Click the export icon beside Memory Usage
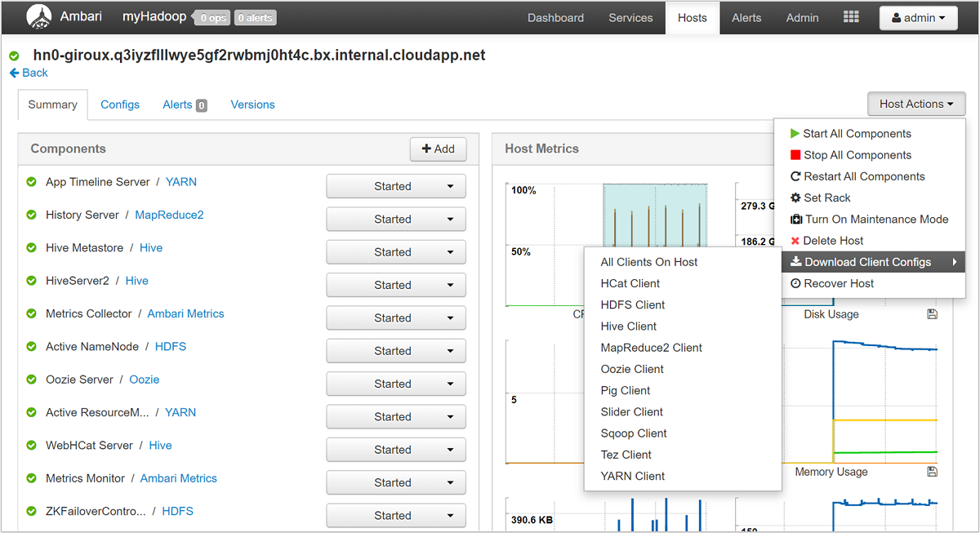Image resolution: width=980 pixels, height=533 pixels. 932,471
